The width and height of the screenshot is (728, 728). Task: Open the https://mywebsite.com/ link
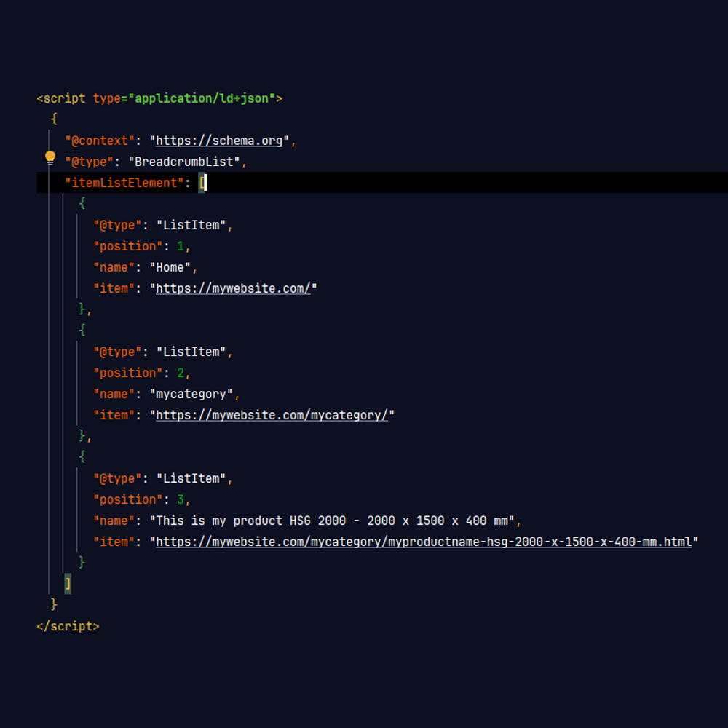click(x=233, y=288)
